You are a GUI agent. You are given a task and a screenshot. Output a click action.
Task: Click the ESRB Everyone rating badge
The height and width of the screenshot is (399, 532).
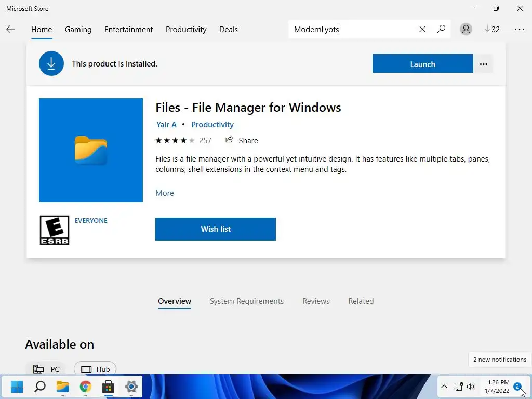click(54, 230)
